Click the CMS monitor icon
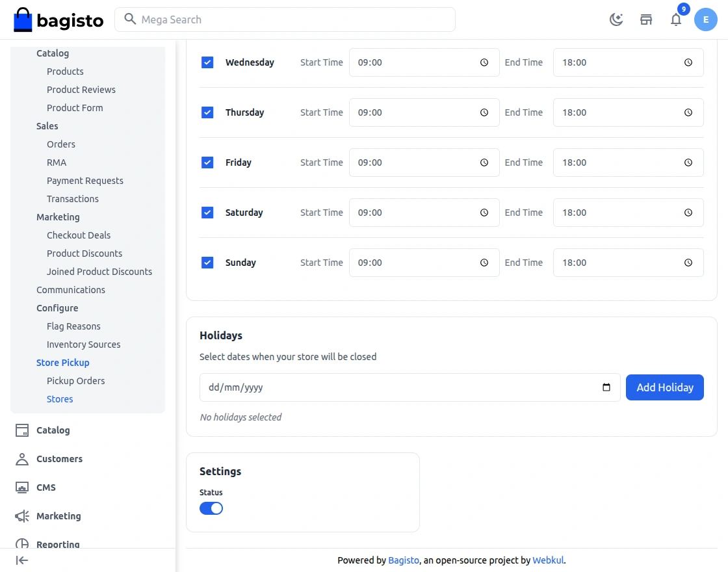Viewport: 728px width, 572px height. 22,487
